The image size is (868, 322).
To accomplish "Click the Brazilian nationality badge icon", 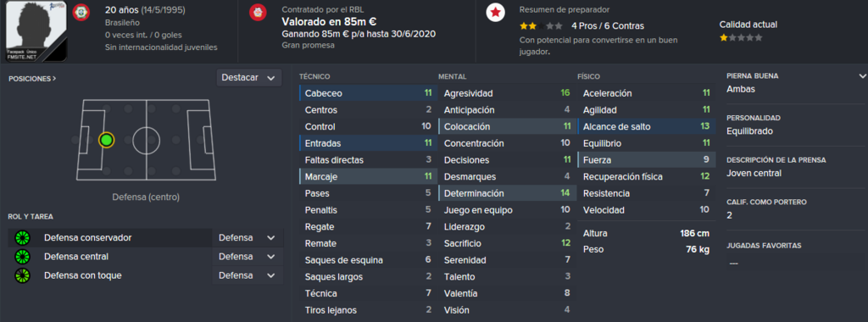I will pyautogui.click(x=82, y=12).
